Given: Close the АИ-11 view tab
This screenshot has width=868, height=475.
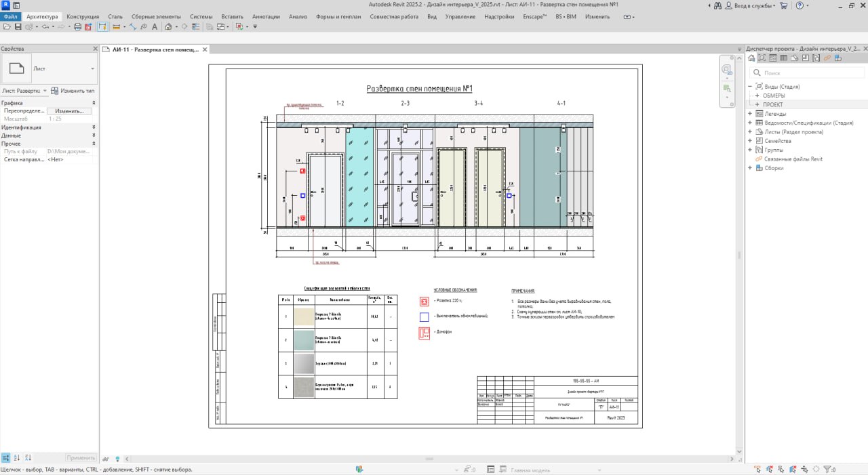Looking at the screenshot, I should 205,49.
